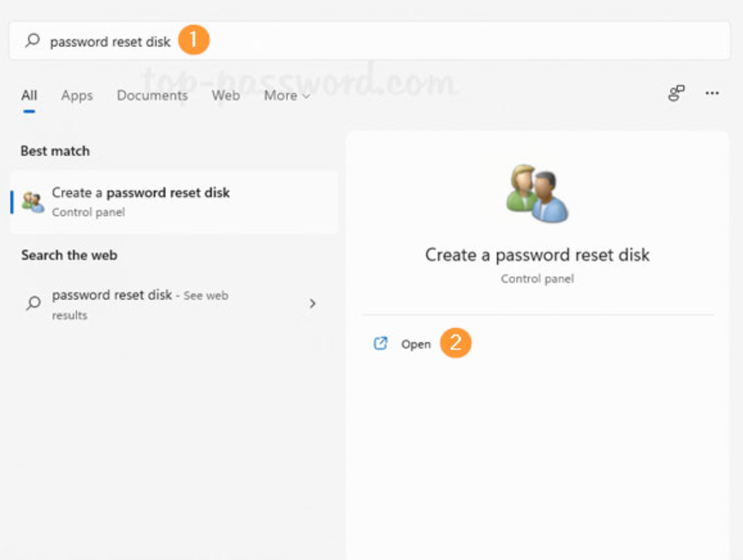Click the external-link icon beside Open
The width and height of the screenshot is (743, 560).
[381, 343]
